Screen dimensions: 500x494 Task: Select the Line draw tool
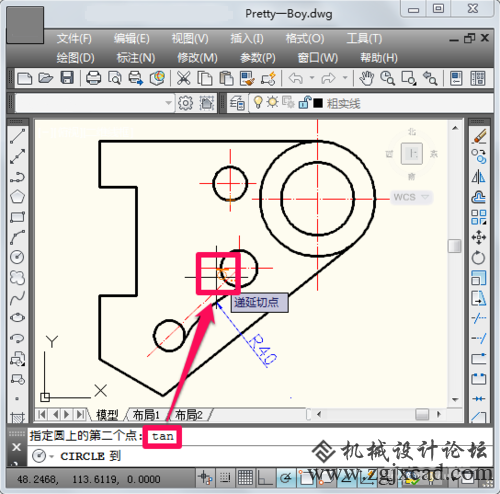(x=17, y=136)
